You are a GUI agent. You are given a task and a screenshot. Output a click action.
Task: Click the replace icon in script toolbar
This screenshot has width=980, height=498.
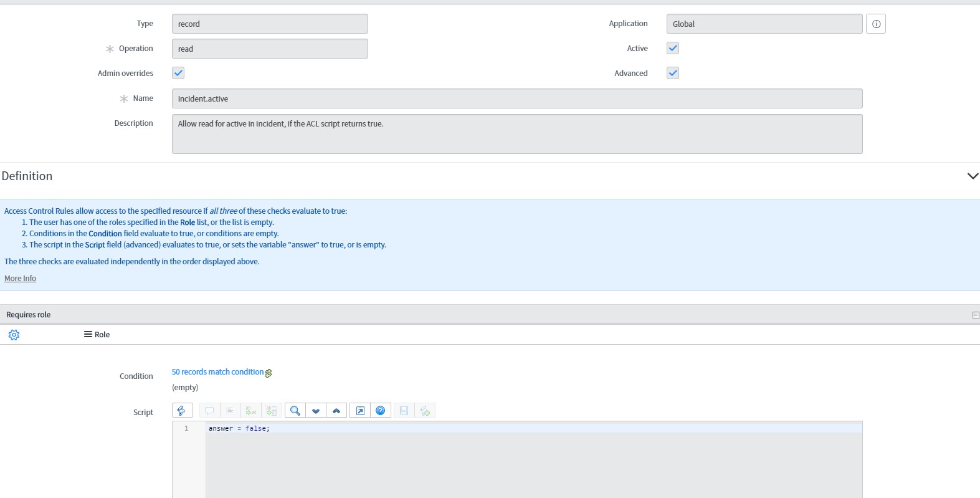[250, 411]
